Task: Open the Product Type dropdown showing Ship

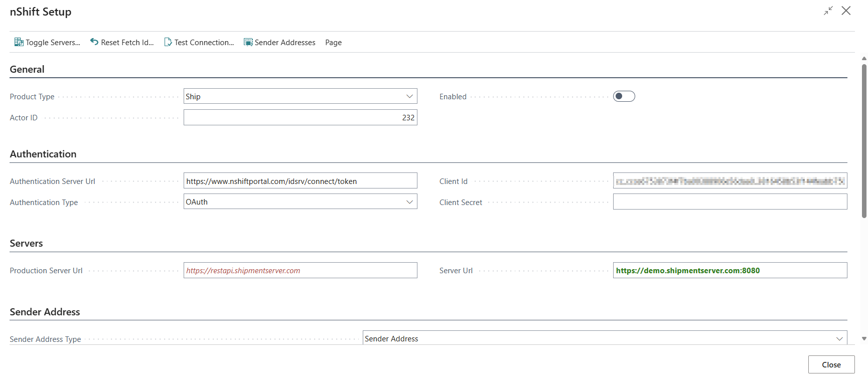Action: (x=301, y=96)
